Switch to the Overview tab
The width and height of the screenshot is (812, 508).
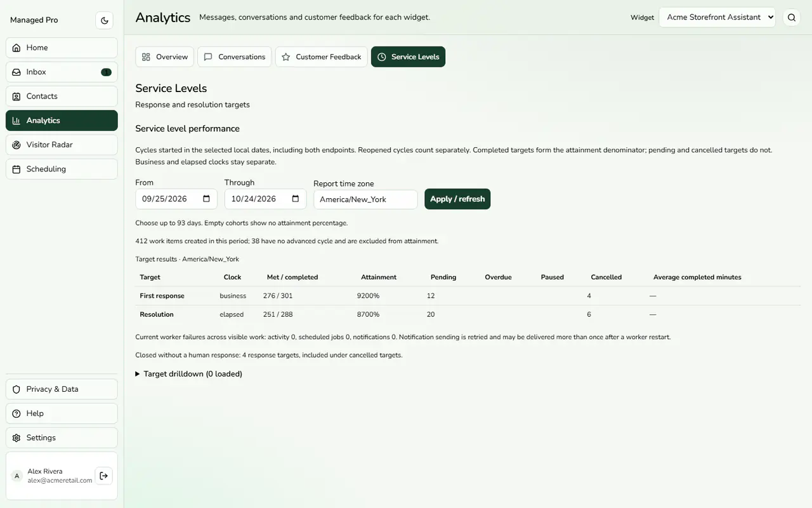coord(164,57)
